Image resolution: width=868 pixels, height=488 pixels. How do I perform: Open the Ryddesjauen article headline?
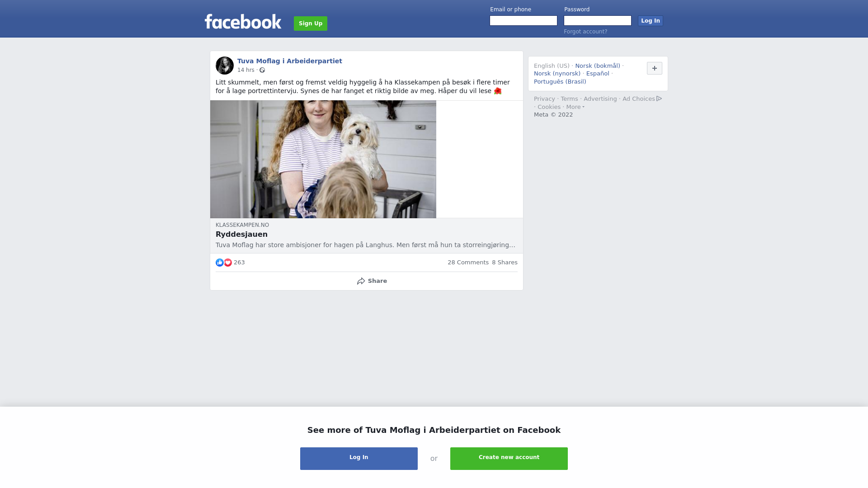241,234
